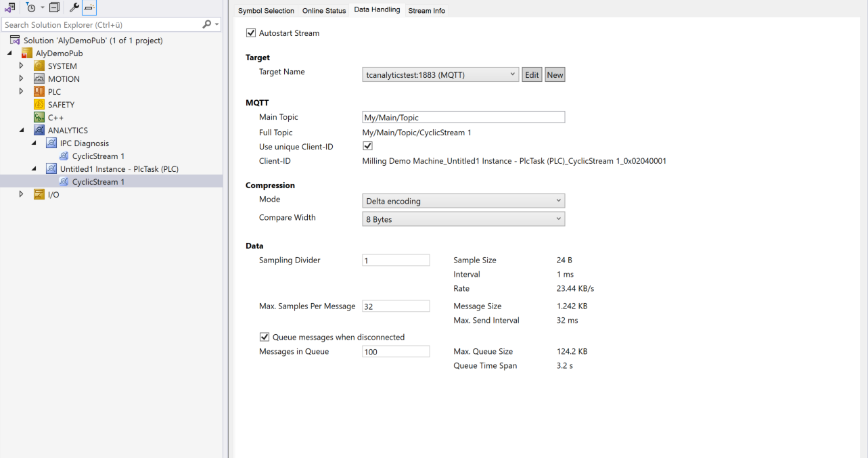Uncheck Use unique Client-ID
The width and height of the screenshot is (868, 458).
(x=367, y=145)
